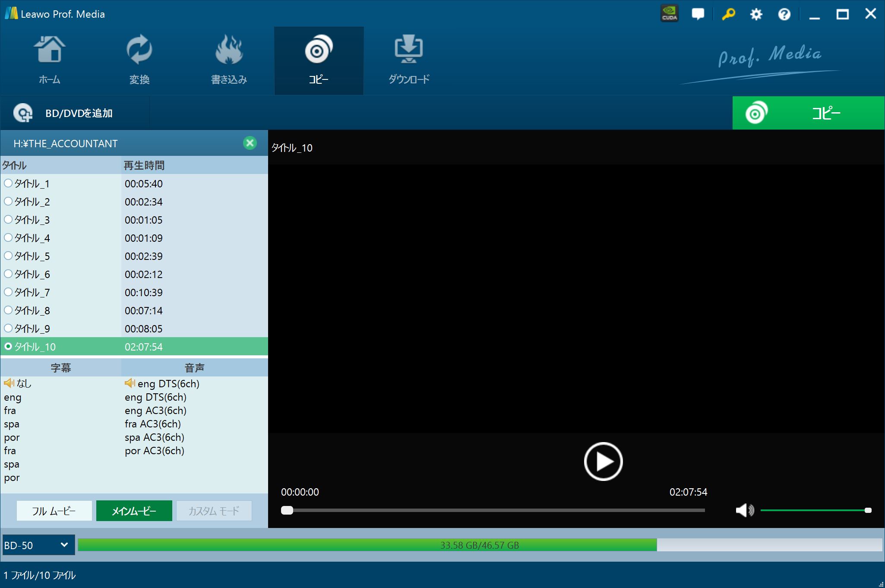
Task: Open help with the question mark icon
Action: point(784,14)
